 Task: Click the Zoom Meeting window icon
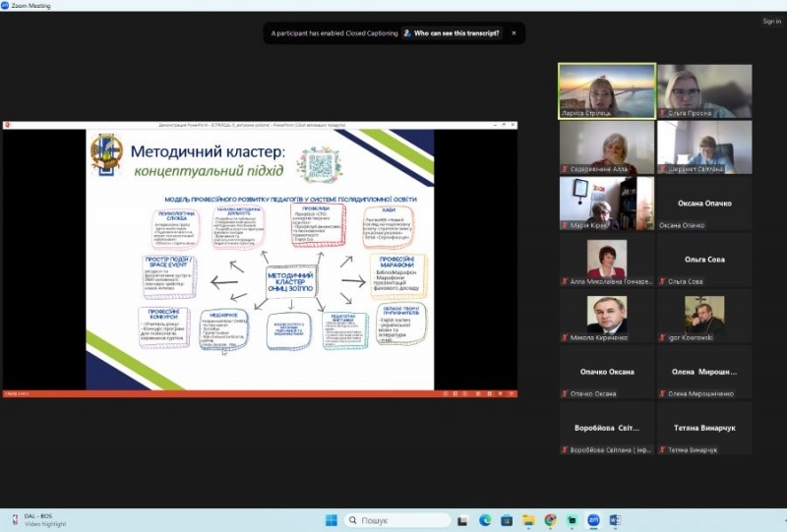pos(5,5)
